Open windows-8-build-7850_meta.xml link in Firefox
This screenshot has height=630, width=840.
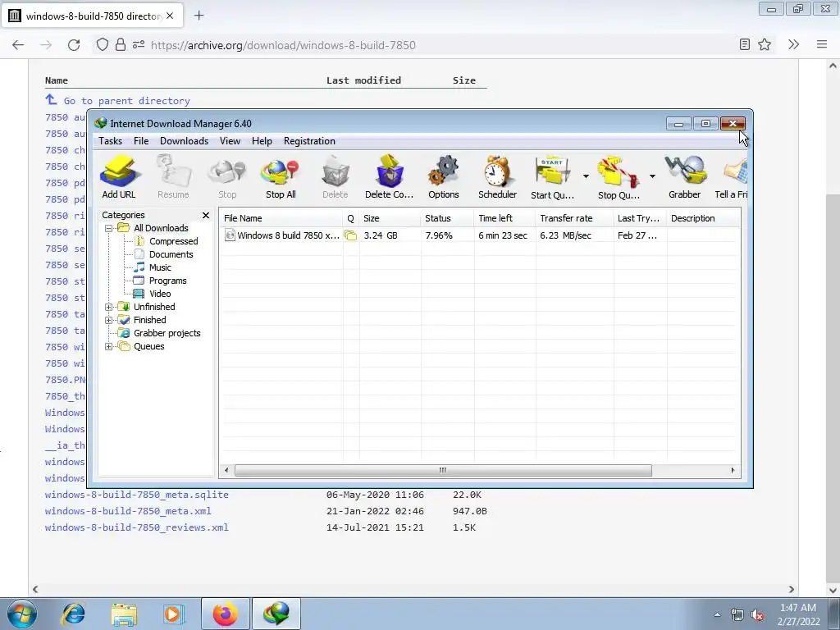128,511
